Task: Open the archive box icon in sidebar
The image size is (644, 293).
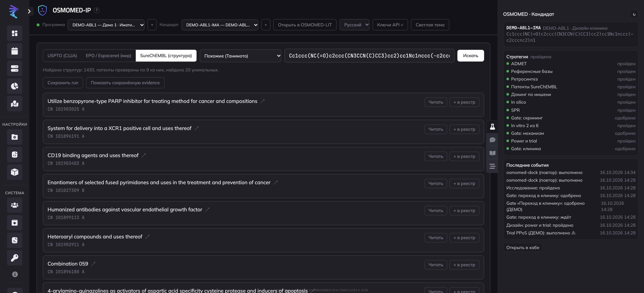Action: (x=14, y=223)
